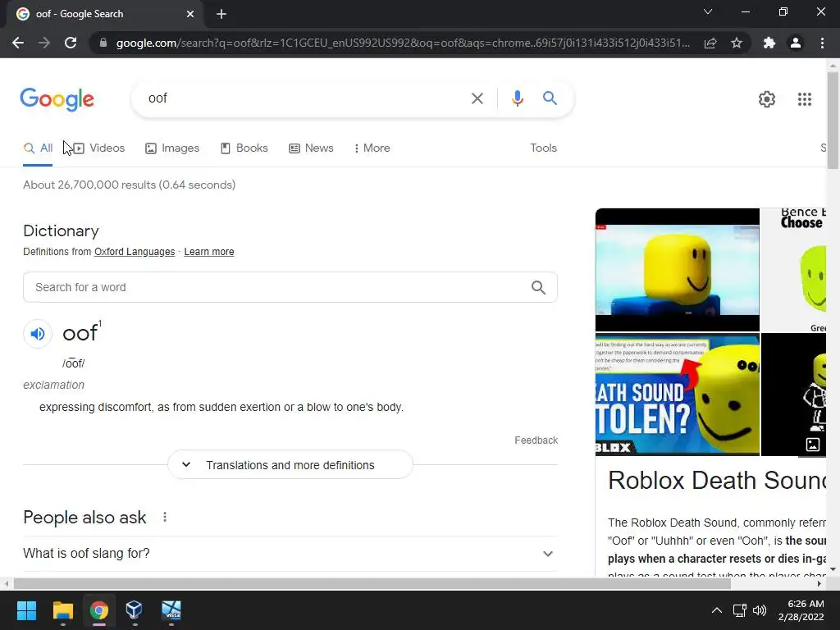Open the clock and date panel
This screenshot has height=630, width=840.
tap(801, 610)
